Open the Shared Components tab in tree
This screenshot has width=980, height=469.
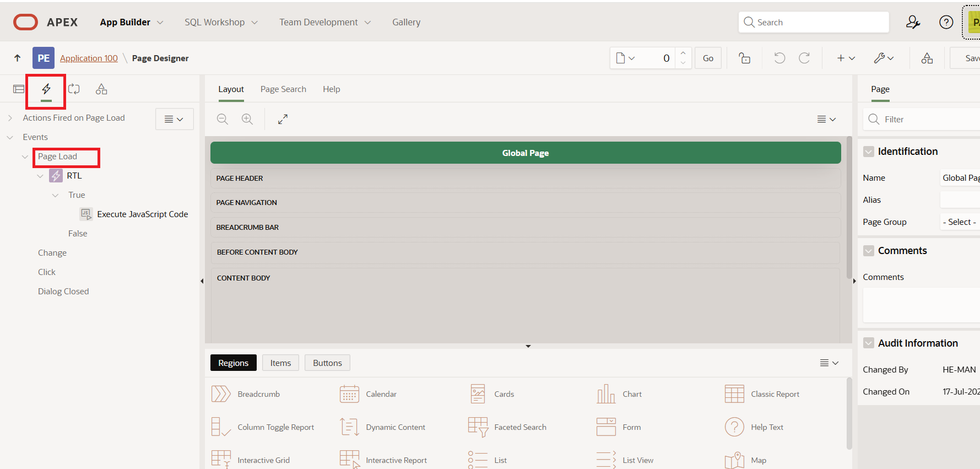[101, 89]
